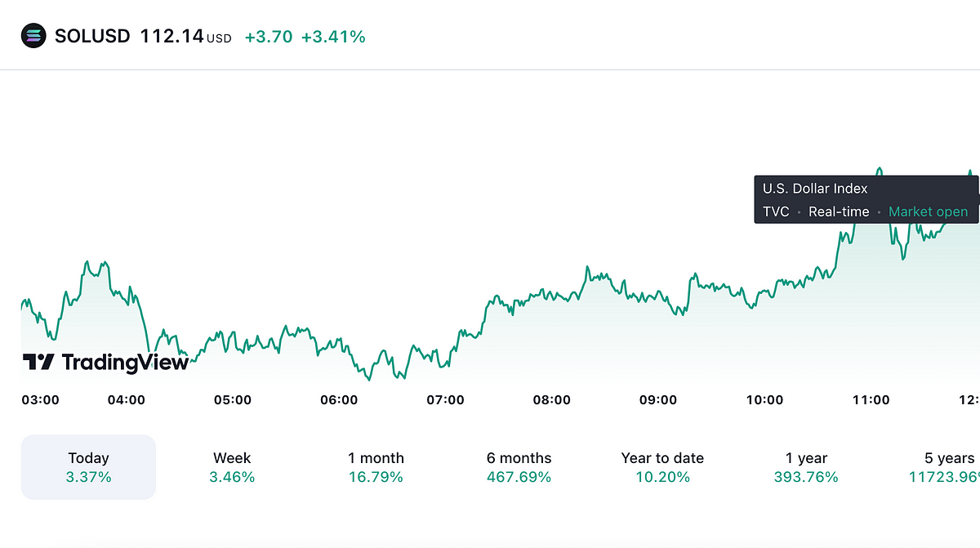This screenshot has height=548, width=980.
Task: Click the TradingView wordmark text
Action: point(125,362)
